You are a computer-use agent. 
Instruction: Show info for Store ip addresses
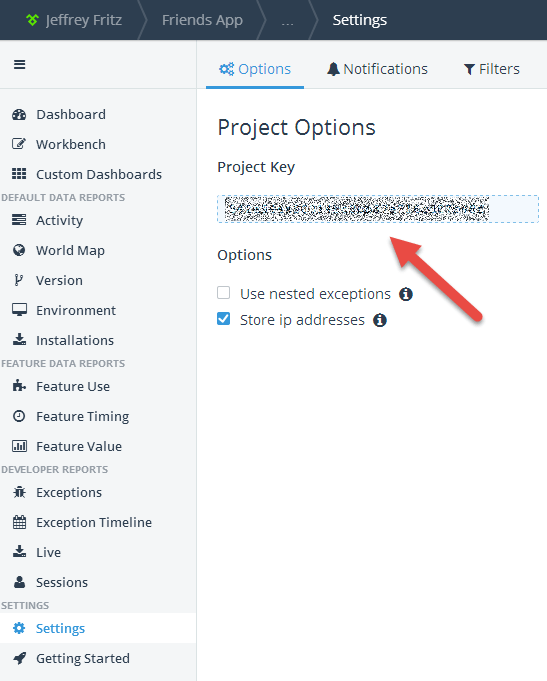coord(380,320)
